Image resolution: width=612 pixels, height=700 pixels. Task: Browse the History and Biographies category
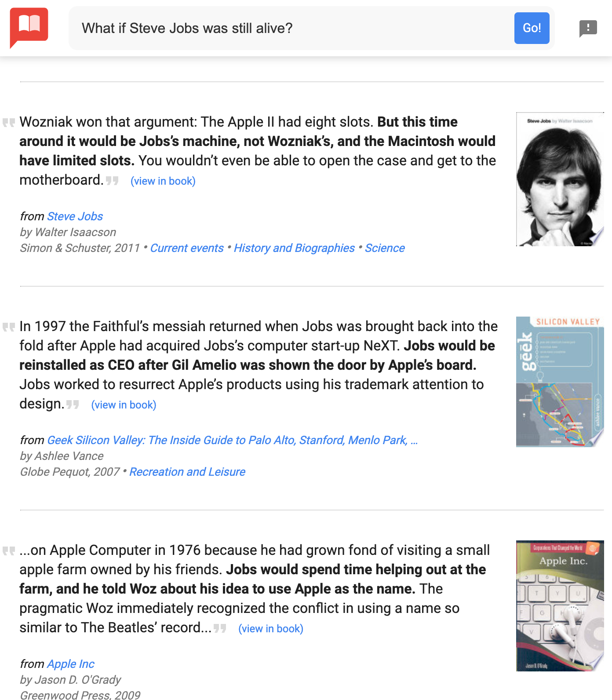tap(294, 248)
